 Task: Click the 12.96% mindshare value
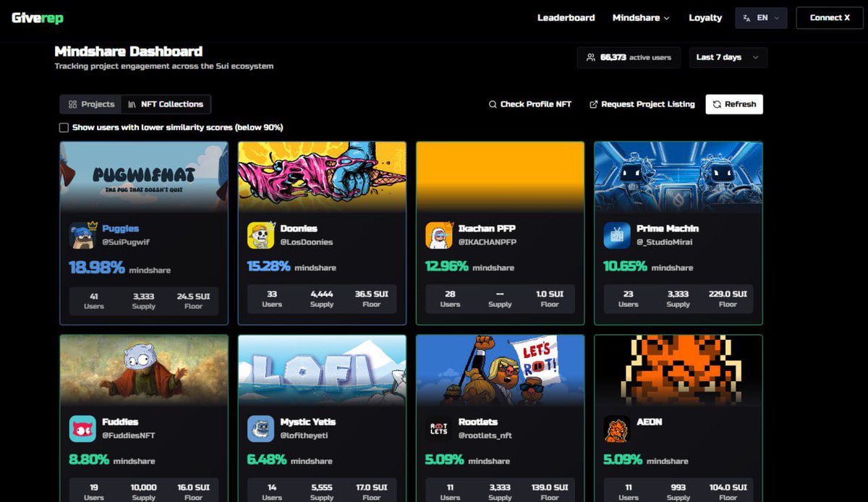(x=446, y=266)
